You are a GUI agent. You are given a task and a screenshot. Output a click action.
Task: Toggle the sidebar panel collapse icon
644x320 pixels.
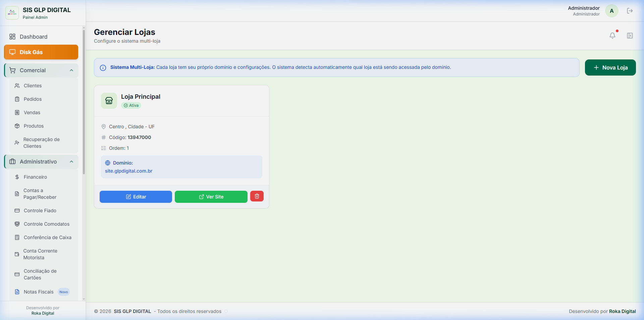pos(630,36)
